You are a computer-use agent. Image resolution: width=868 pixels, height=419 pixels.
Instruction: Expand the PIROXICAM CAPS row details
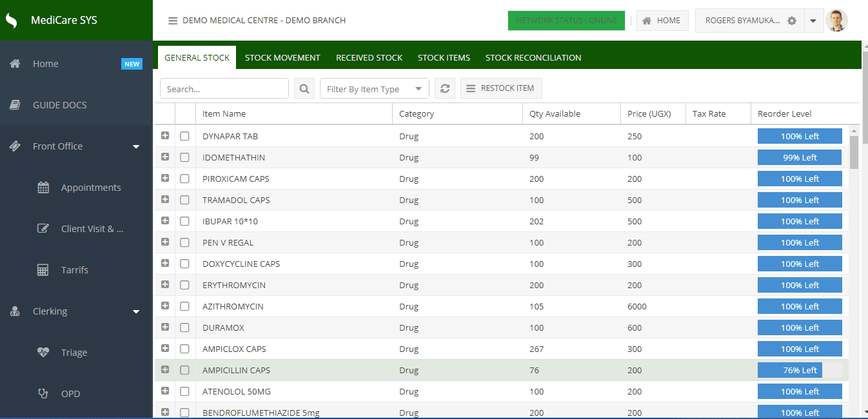pos(165,178)
